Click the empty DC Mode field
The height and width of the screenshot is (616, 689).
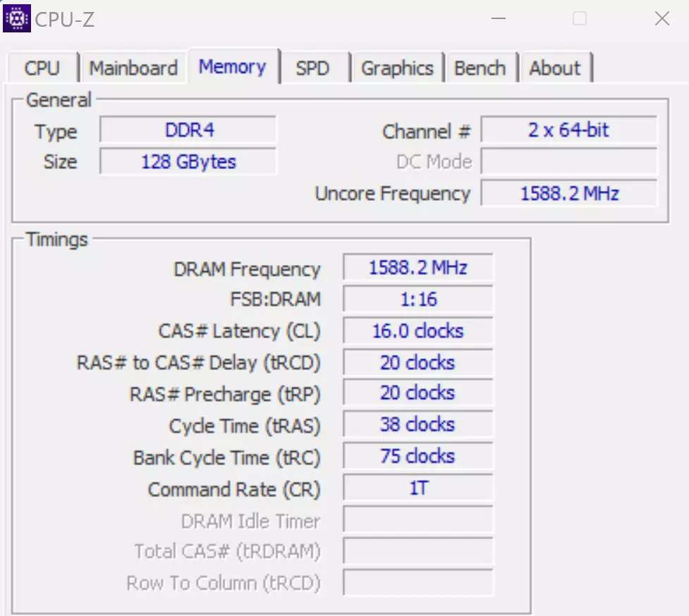pos(569,161)
